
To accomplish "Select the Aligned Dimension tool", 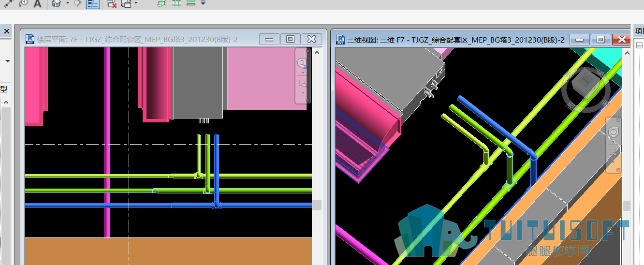I will point(8,3).
